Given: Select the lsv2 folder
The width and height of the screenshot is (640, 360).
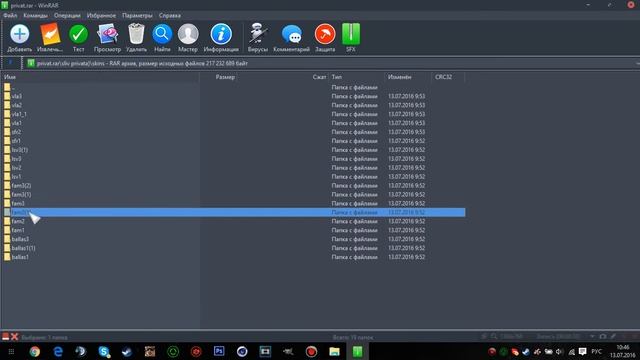Looking at the screenshot, I should (x=233, y=168).
